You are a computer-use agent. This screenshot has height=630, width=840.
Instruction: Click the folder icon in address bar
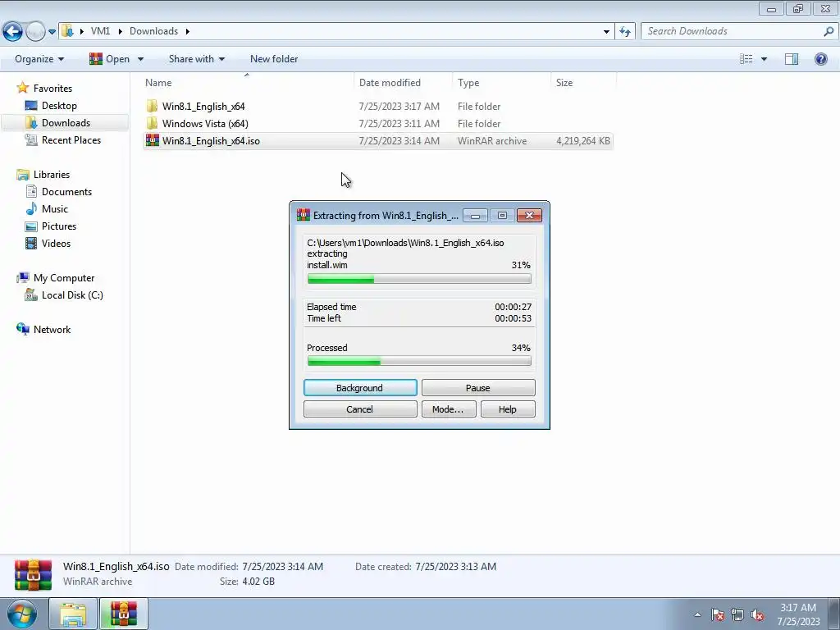(67, 31)
